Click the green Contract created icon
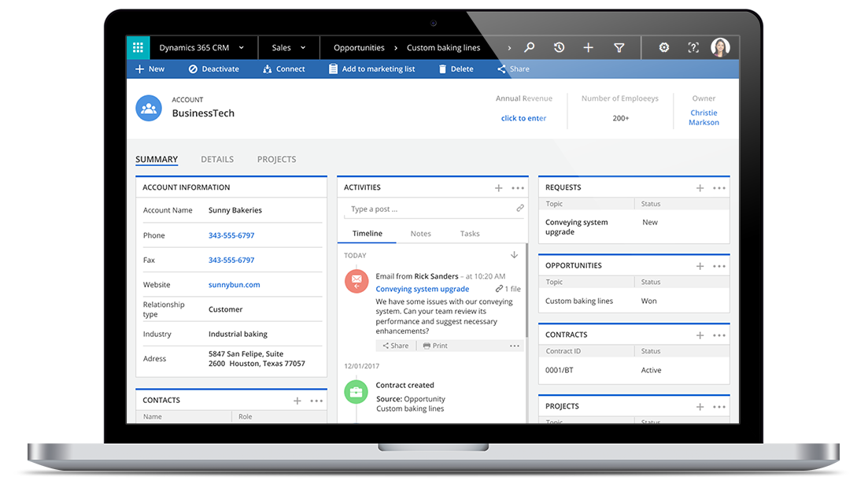This screenshot has width=868, height=488. click(x=356, y=392)
